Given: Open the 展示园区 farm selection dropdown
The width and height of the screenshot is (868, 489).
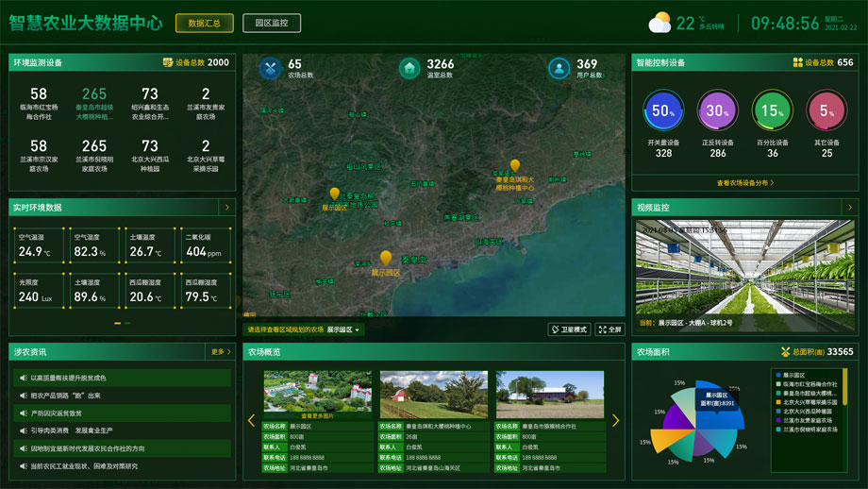Looking at the screenshot, I should pyautogui.click(x=344, y=330).
